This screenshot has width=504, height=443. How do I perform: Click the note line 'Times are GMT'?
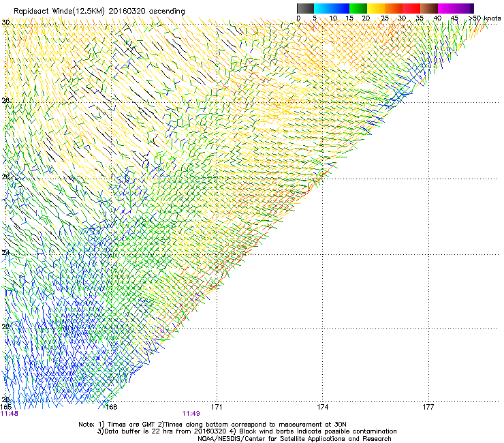[131, 425]
